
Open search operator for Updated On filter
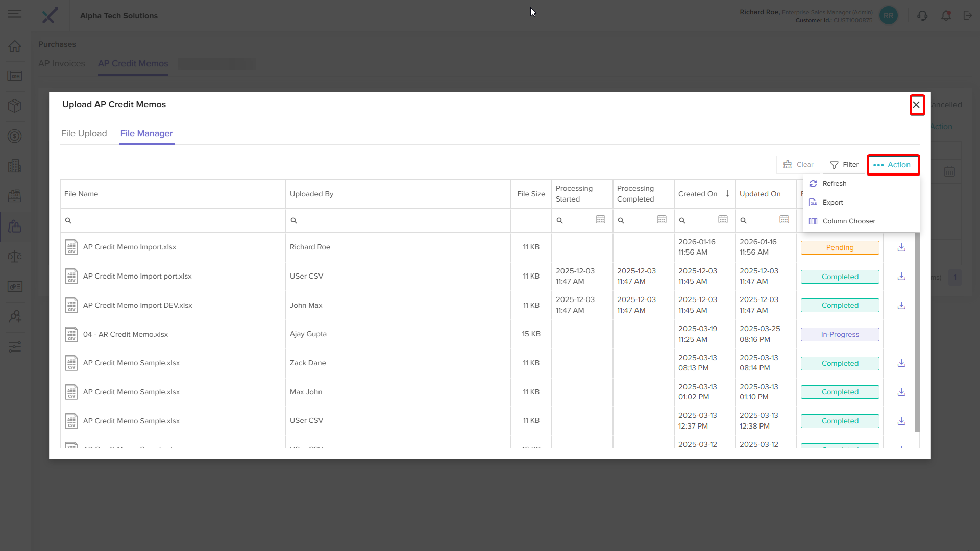[x=744, y=220]
